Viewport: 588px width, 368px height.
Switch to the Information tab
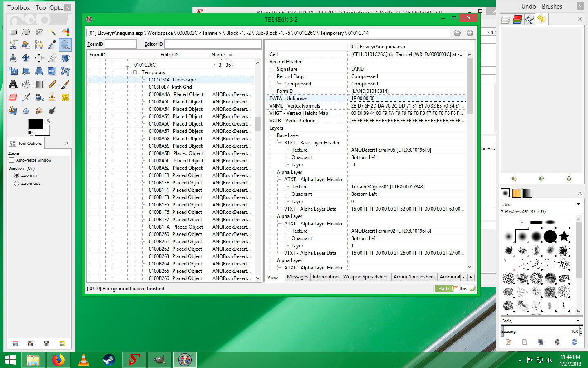pyautogui.click(x=325, y=277)
